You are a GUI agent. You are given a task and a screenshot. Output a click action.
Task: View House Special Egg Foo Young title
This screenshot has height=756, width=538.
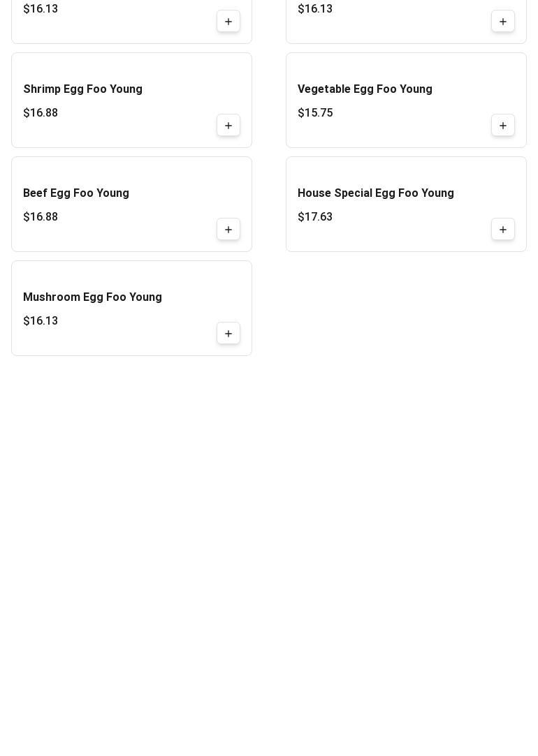[x=375, y=193]
